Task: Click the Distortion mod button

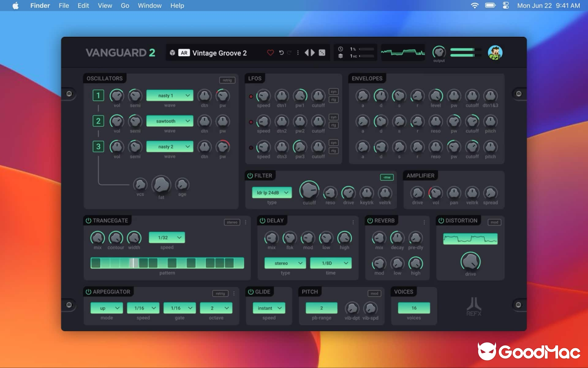Action: click(494, 222)
